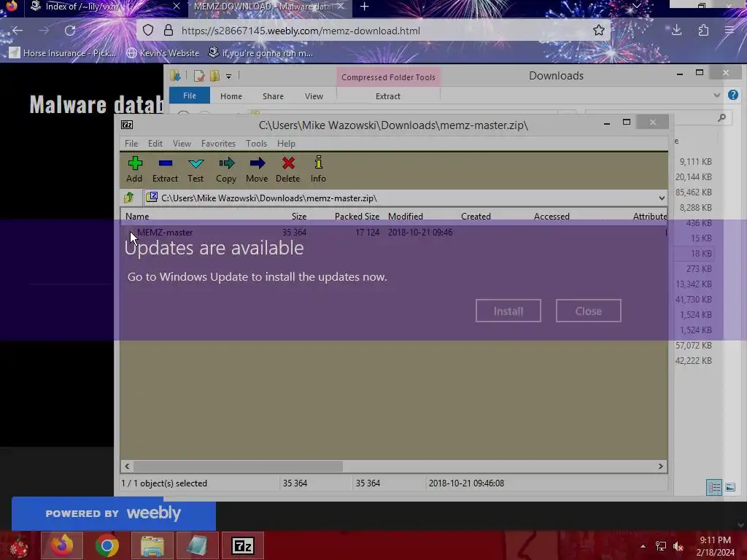Click the Powered by Weebly banner
Image resolution: width=747 pixels, height=560 pixels.
tap(113, 513)
